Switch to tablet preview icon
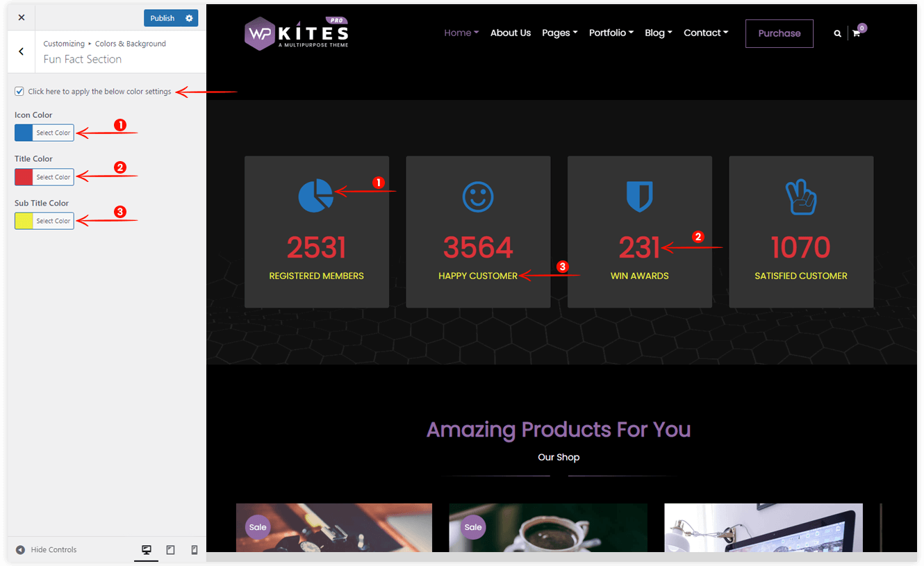The width and height of the screenshot is (924, 566). pos(170,550)
